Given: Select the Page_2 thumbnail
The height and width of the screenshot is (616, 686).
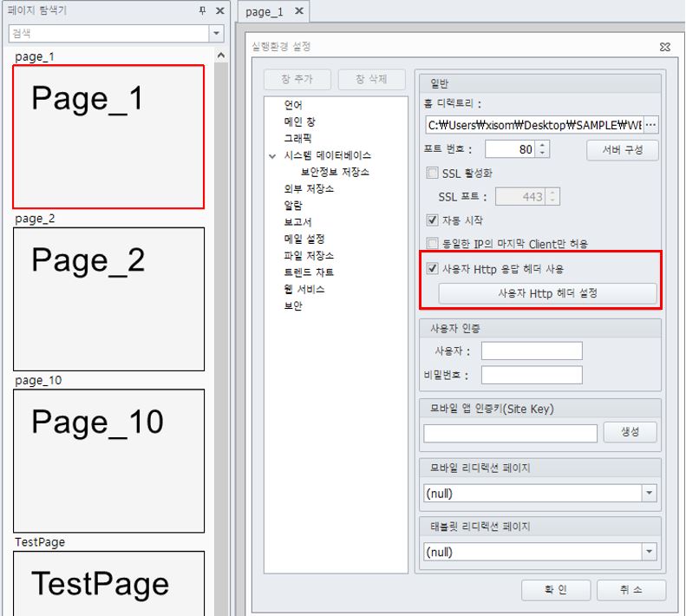Looking at the screenshot, I should point(108,299).
